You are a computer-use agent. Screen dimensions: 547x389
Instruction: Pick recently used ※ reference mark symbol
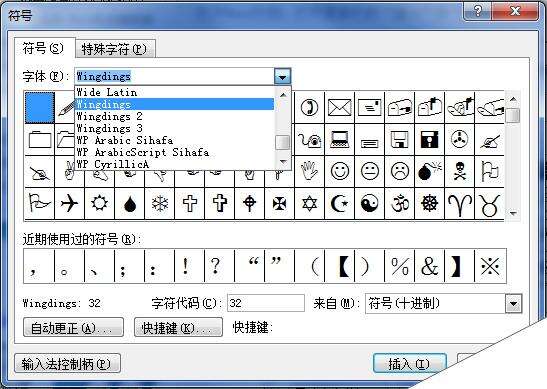(490, 266)
